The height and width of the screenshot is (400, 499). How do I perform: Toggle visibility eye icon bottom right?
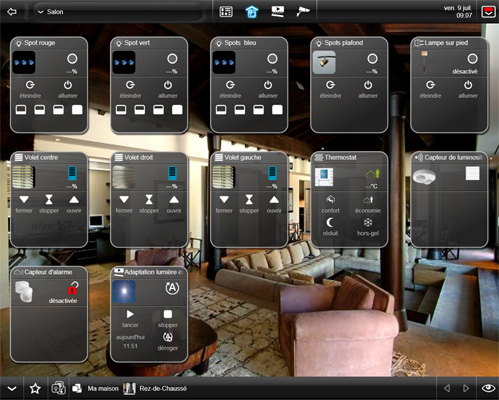coord(488,388)
